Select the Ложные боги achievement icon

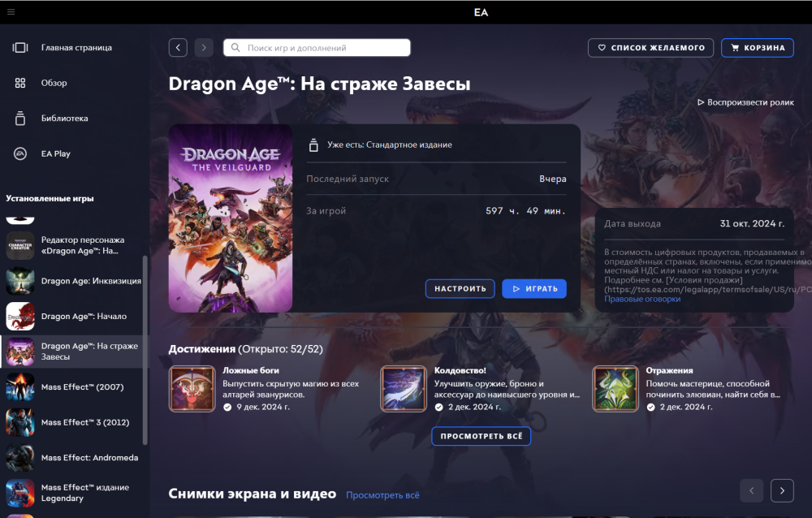(192, 389)
